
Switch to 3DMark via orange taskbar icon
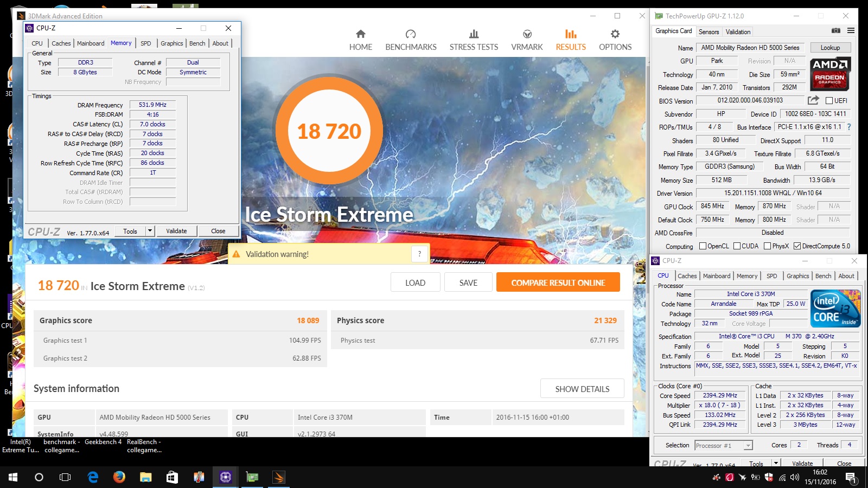point(279,477)
